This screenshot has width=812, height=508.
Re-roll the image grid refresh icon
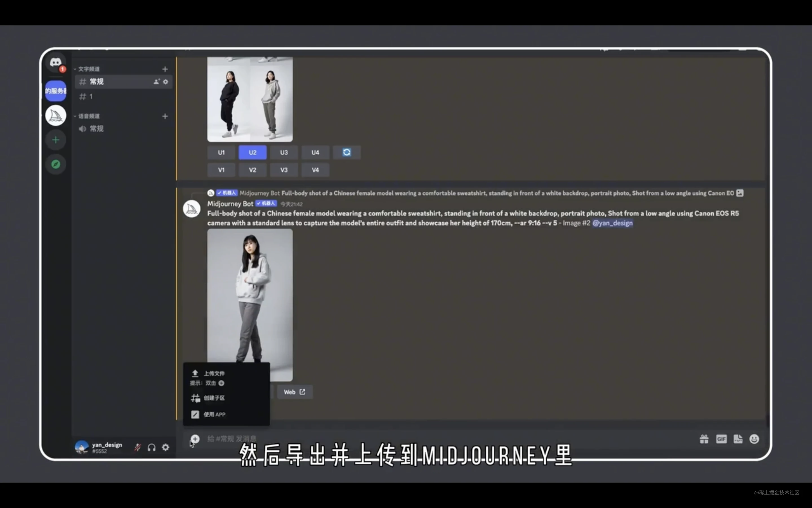tap(347, 152)
